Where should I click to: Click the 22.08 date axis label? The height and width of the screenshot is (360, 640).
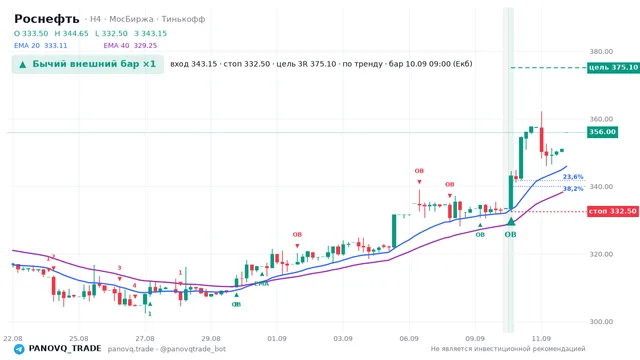[13, 338]
